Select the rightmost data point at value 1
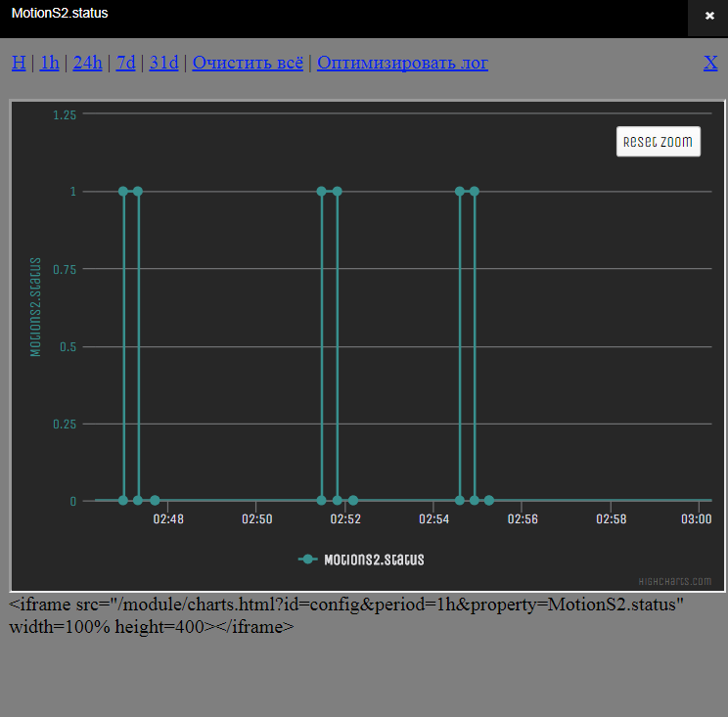Image resolution: width=728 pixels, height=717 pixels. (x=474, y=192)
